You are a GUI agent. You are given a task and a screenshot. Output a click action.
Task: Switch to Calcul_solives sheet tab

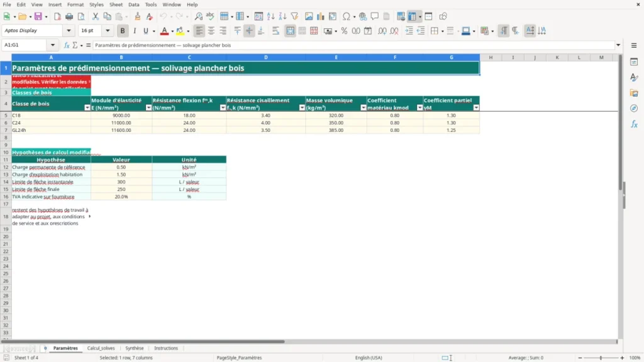point(101,348)
